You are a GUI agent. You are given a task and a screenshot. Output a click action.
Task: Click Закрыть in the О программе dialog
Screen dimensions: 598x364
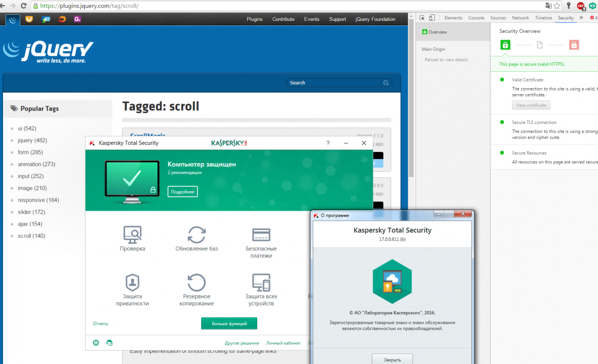(x=392, y=360)
